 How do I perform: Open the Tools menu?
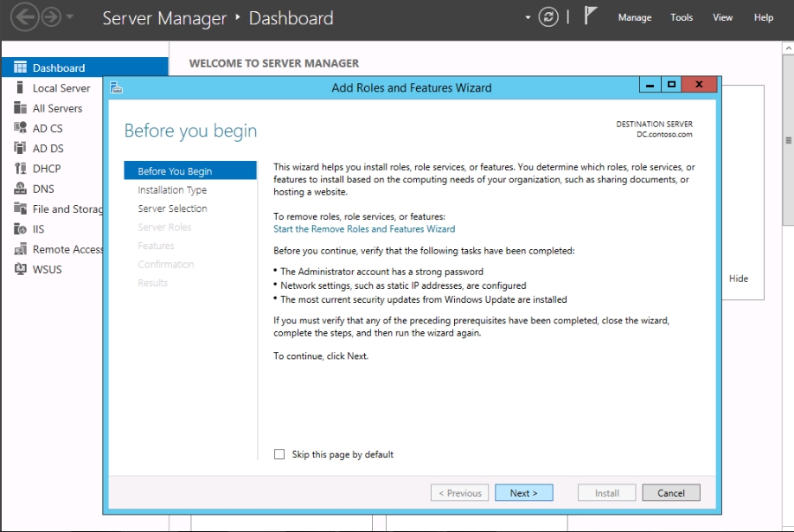[682, 17]
